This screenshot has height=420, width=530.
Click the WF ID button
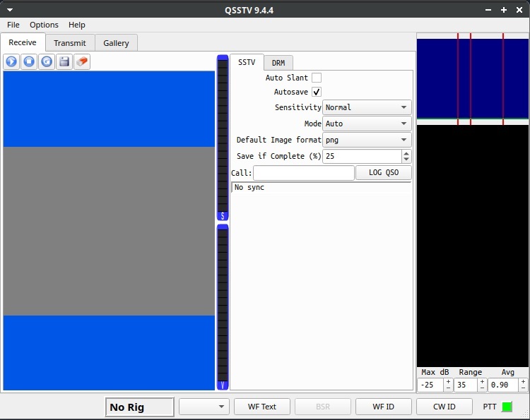(384, 407)
